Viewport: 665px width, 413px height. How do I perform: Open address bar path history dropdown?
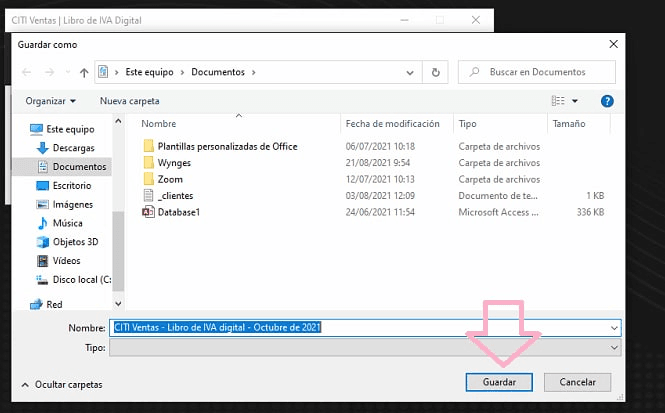click(x=410, y=72)
